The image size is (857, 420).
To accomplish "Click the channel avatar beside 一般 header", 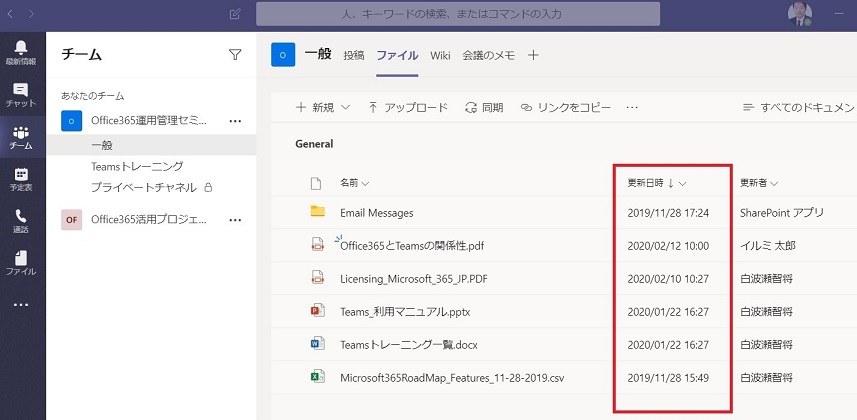I will [x=283, y=55].
